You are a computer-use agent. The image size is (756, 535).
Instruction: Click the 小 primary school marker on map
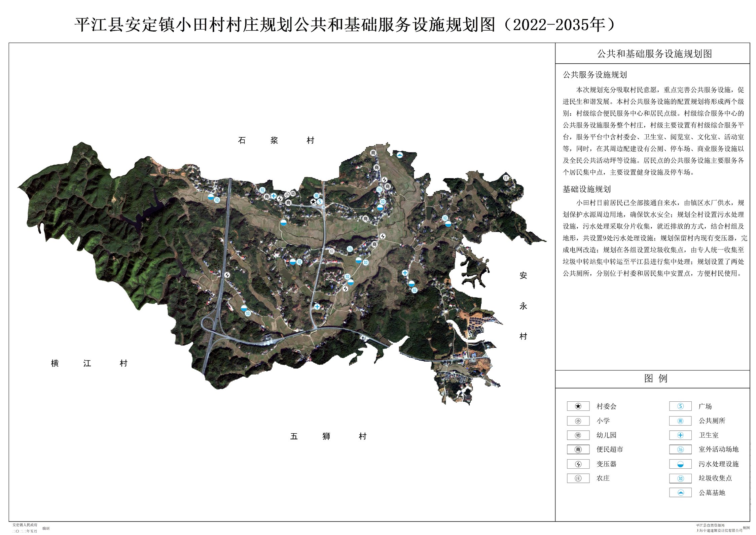click(287, 195)
